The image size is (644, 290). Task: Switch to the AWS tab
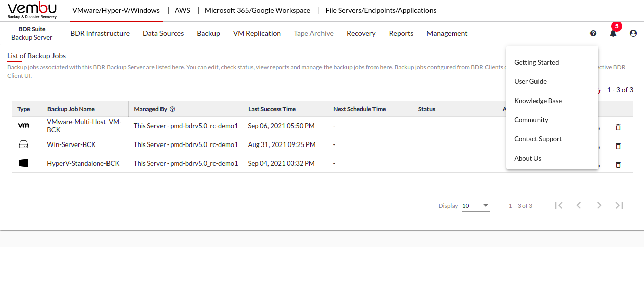182,10
